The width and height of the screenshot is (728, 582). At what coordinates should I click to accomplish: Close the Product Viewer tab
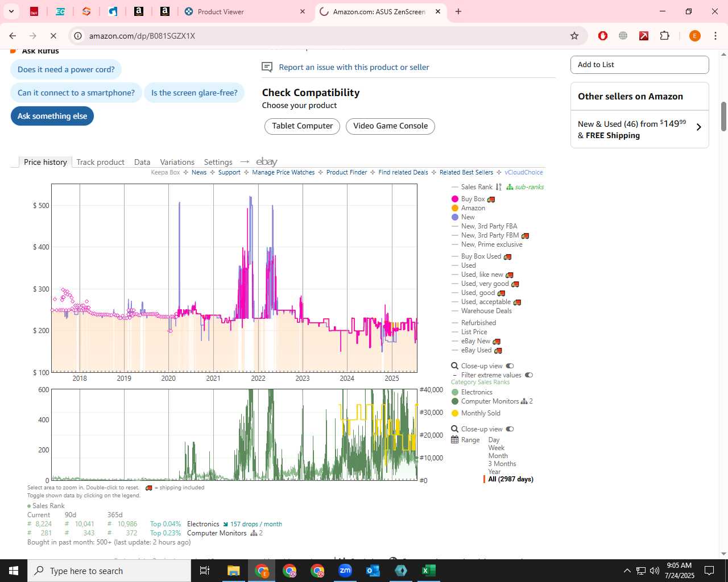(303, 11)
